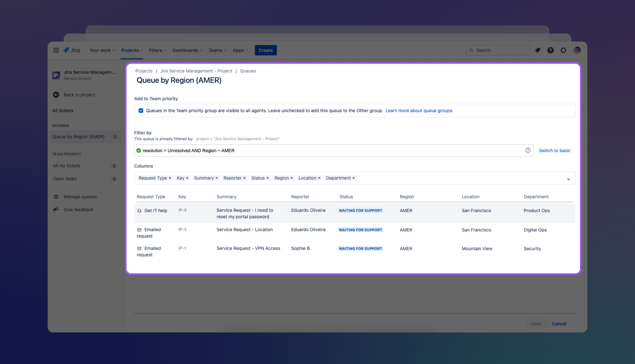The image size is (635, 364).
Task: Open the Jira app switcher grid icon
Action: coord(56,50)
